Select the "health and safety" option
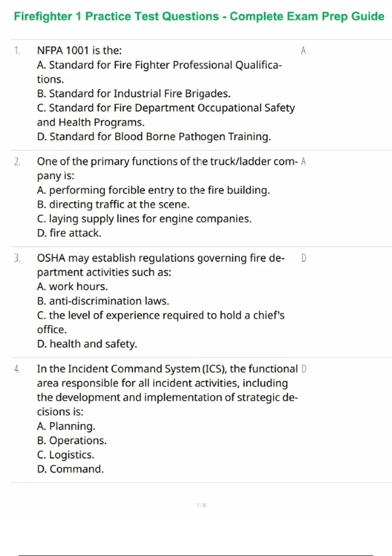 click(87, 344)
